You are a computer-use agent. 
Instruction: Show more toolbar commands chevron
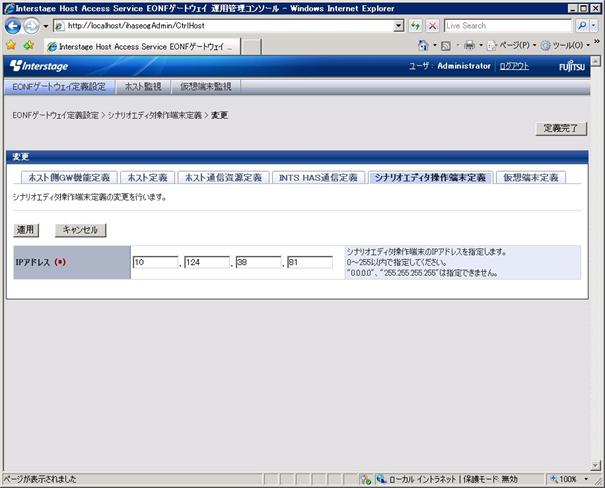click(x=597, y=41)
